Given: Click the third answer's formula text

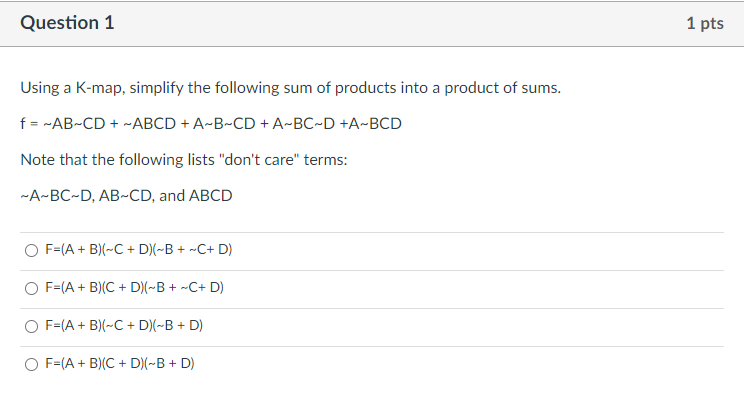Looking at the screenshot, I should pyautogui.click(x=124, y=326).
